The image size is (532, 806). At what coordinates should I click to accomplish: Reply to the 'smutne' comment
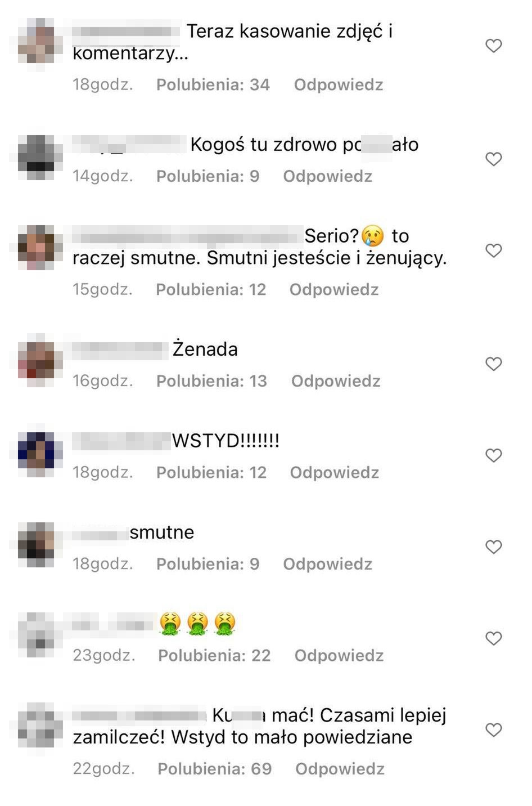coord(327,564)
